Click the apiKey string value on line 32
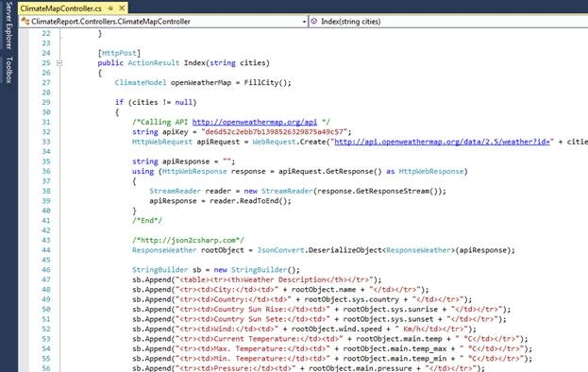Screen dimensions: 588x372 274,131
